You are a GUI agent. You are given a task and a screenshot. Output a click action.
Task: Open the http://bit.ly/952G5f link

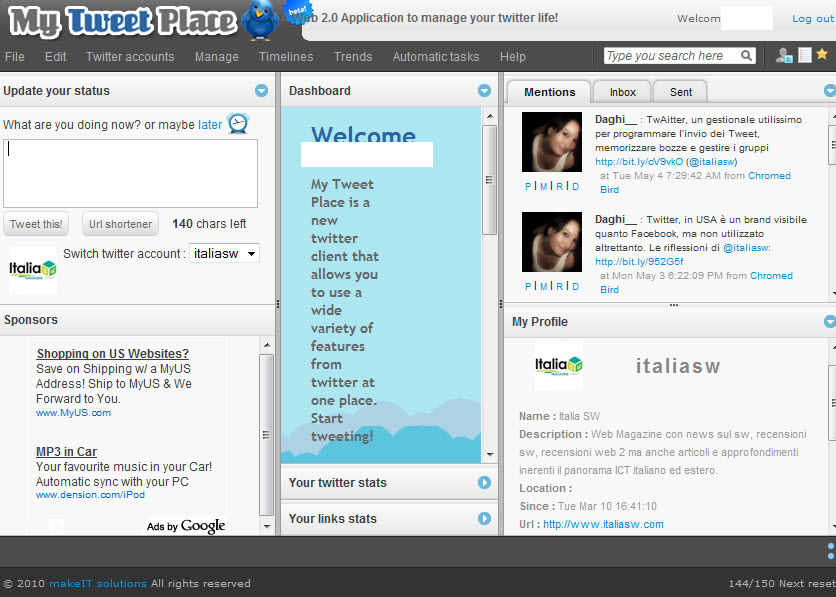point(639,262)
